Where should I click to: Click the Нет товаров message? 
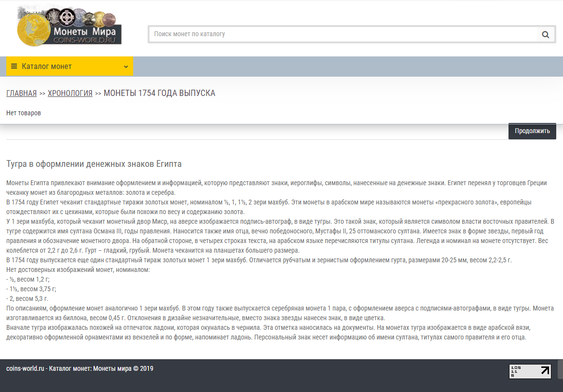(x=24, y=113)
